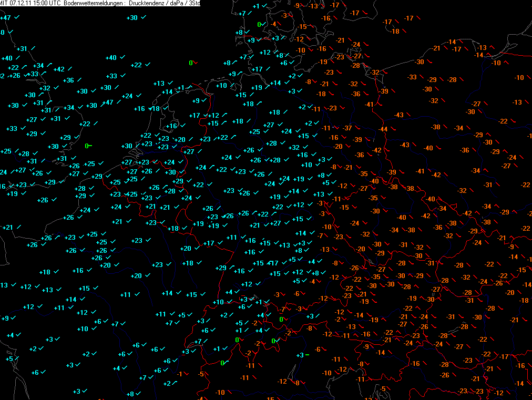Click the red tendency symbol beside -33
Viewport: 532px width, 400px height.
click(x=422, y=77)
